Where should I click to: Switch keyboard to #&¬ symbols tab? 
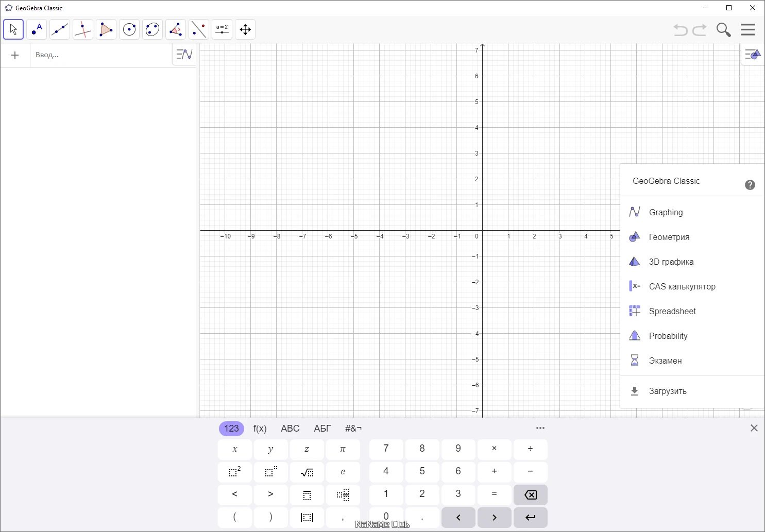353,428
